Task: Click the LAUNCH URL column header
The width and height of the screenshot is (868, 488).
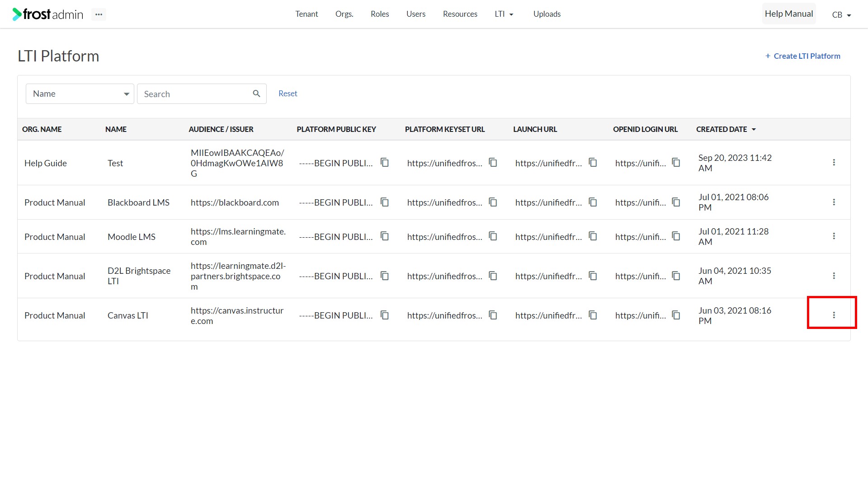Action: [535, 129]
